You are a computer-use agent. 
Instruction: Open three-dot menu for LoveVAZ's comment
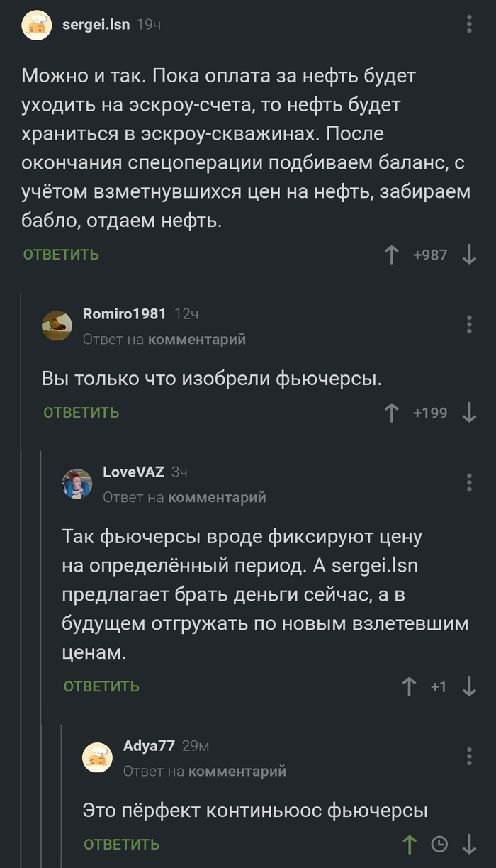469,483
